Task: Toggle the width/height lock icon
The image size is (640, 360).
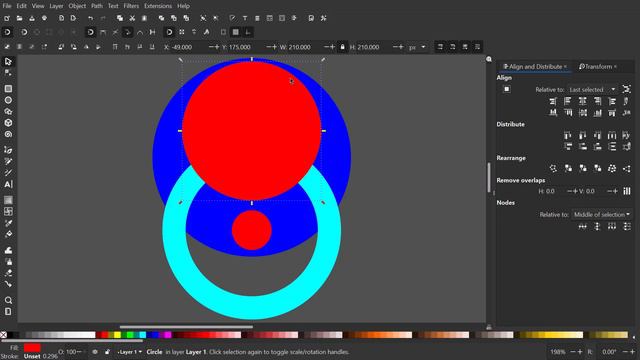Action: (x=342, y=47)
